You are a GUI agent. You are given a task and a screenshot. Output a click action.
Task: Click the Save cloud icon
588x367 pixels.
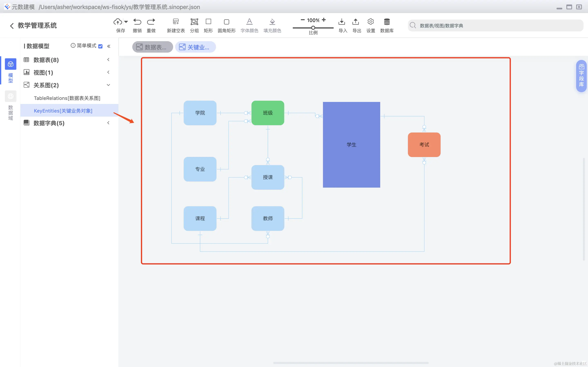click(118, 22)
